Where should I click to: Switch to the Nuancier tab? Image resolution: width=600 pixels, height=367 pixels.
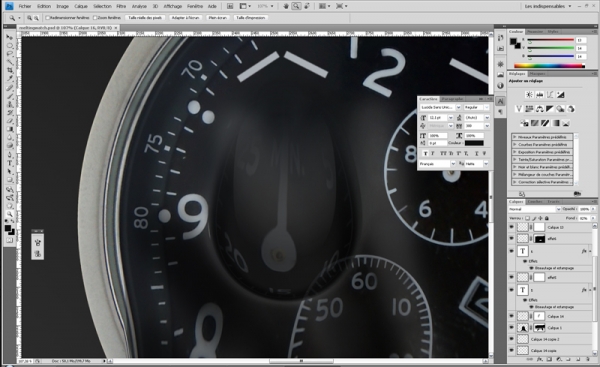tap(535, 31)
